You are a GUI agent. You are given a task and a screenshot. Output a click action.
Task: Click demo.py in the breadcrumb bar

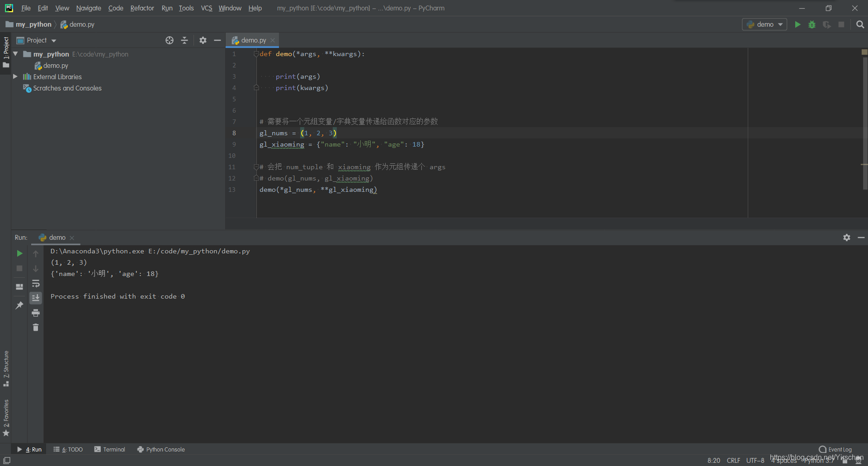click(77, 24)
